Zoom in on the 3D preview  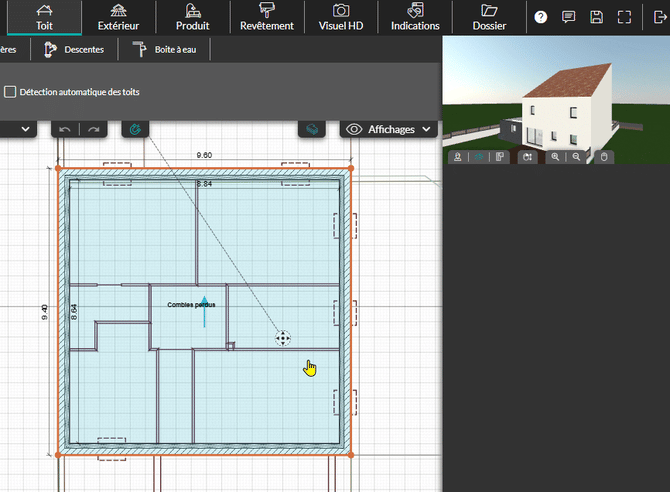point(555,157)
